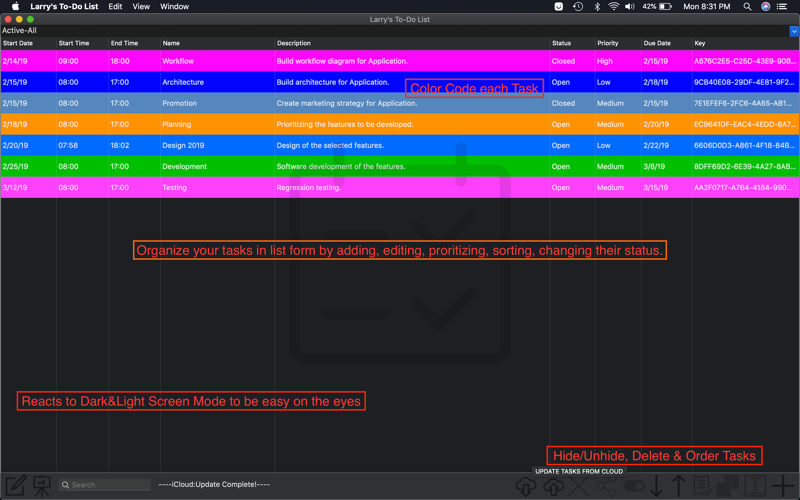800x500 pixels.
Task: Open the Window menu
Action: click(x=174, y=7)
